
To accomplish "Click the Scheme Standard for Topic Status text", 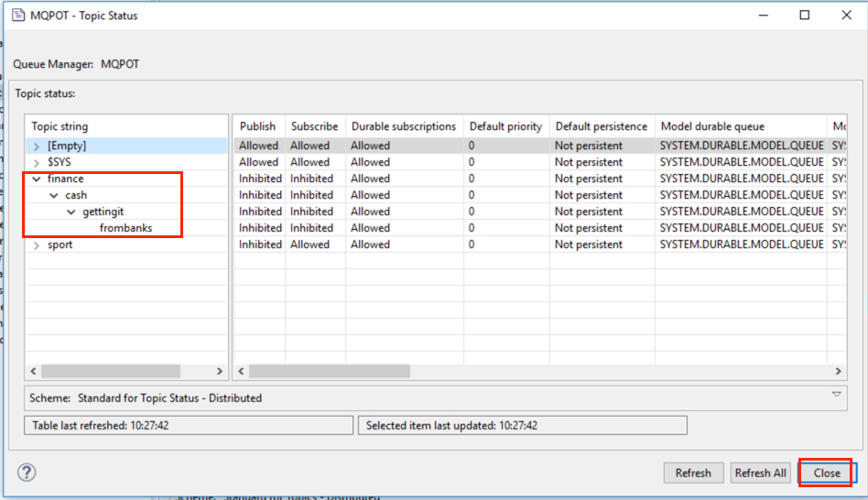I will 169,398.
